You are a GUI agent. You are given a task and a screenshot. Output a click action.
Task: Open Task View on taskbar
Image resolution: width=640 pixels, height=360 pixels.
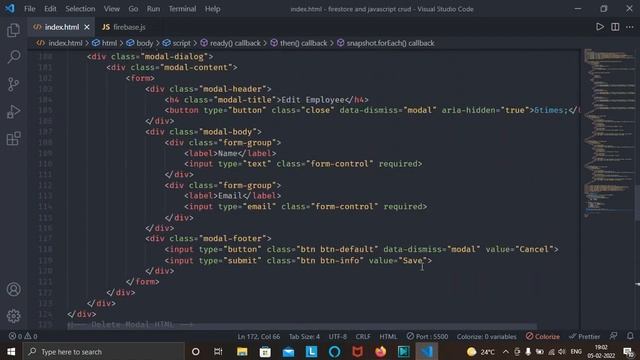[x=218, y=351]
